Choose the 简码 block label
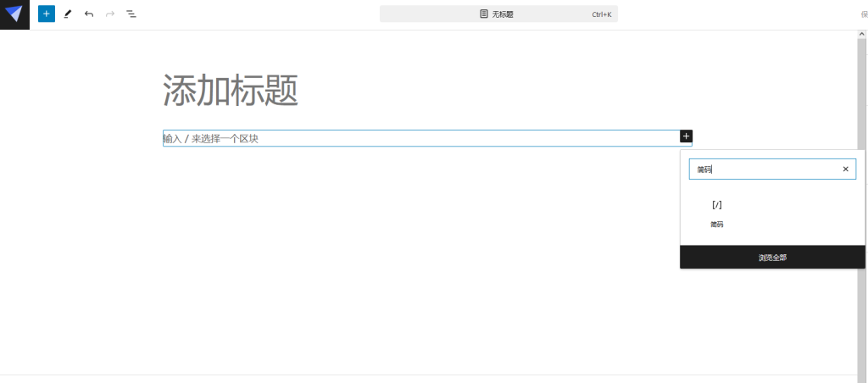Viewport: 868px width, 383px height. coord(717,225)
